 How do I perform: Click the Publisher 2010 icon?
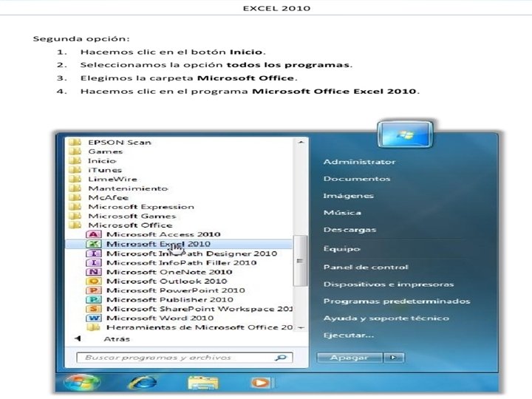93,299
